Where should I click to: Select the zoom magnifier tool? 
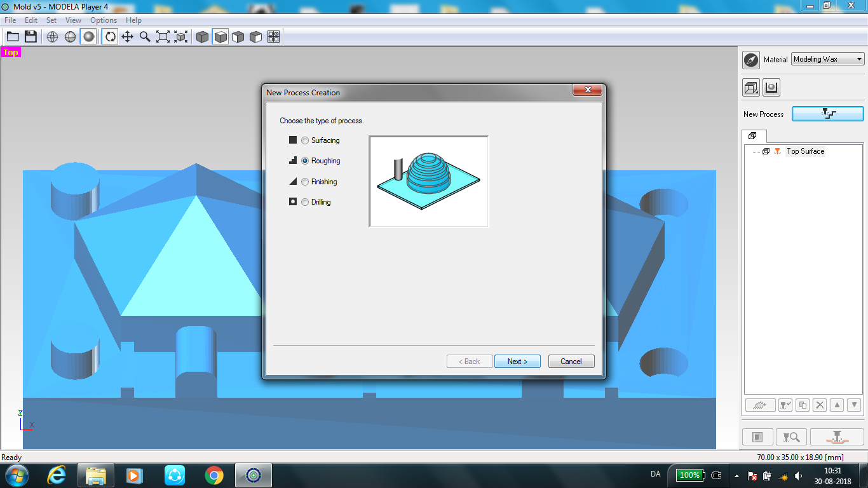pos(145,37)
